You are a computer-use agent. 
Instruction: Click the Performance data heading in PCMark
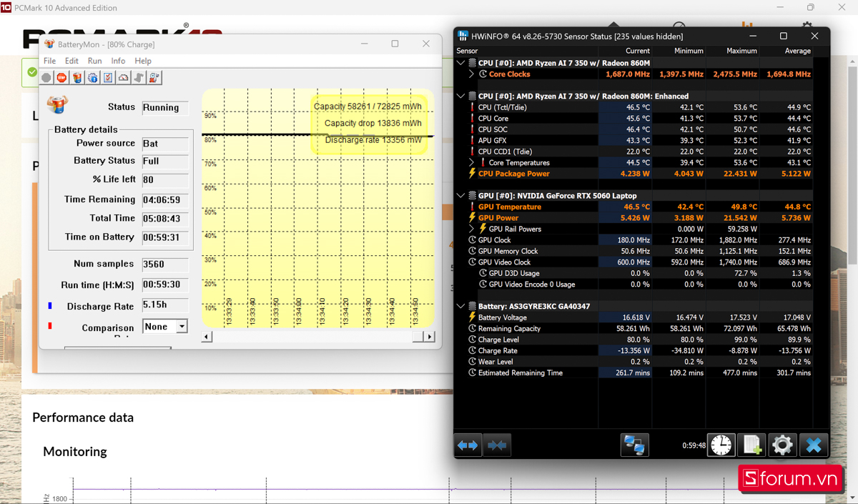click(83, 417)
